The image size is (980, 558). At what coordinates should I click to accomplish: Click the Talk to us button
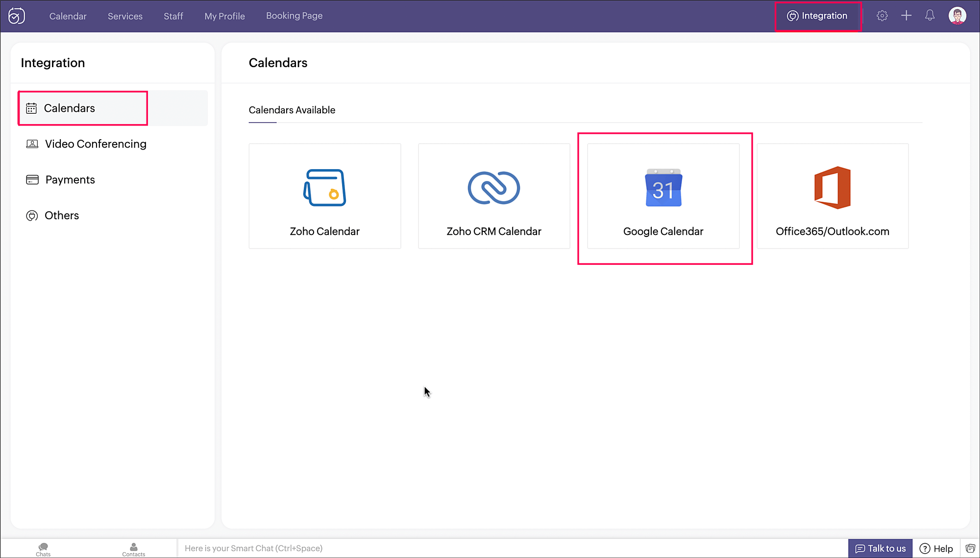[881, 548]
